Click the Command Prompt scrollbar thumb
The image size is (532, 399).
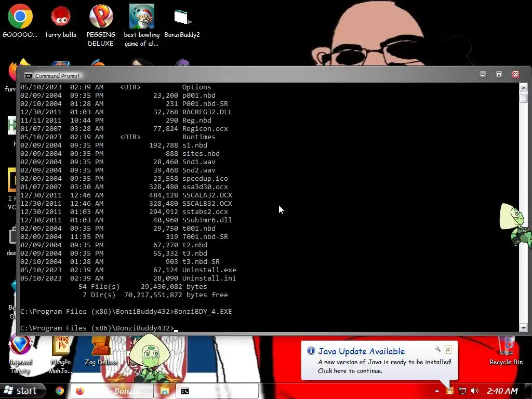523,98
